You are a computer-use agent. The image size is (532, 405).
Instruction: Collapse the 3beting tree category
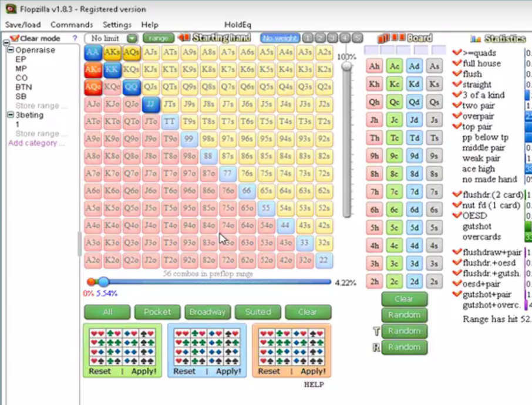(11, 116)
